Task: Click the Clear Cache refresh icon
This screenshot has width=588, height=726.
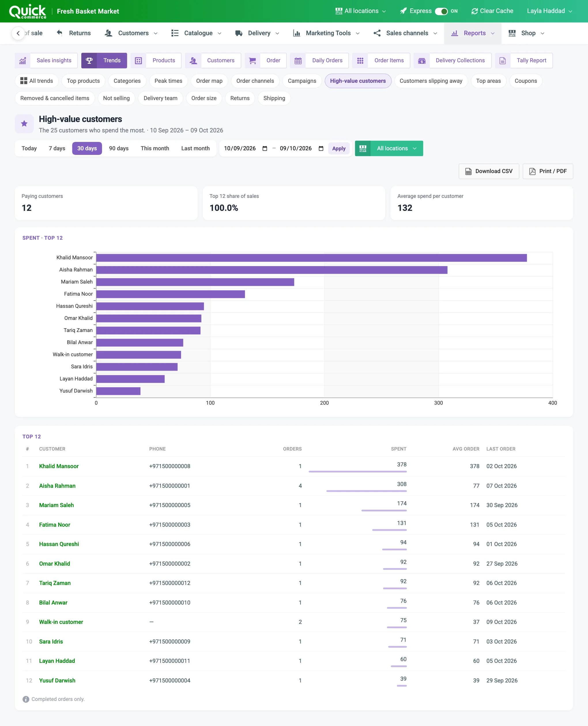Action: (474, 11)
